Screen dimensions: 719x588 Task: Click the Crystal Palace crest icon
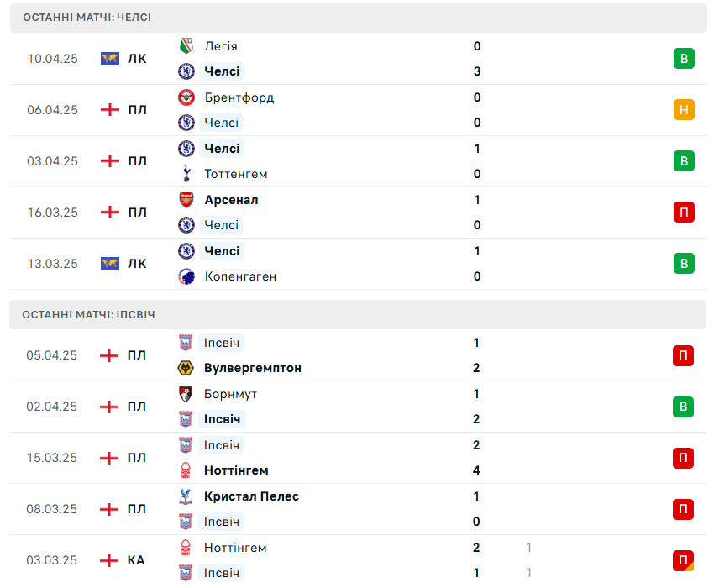point(186,496)
